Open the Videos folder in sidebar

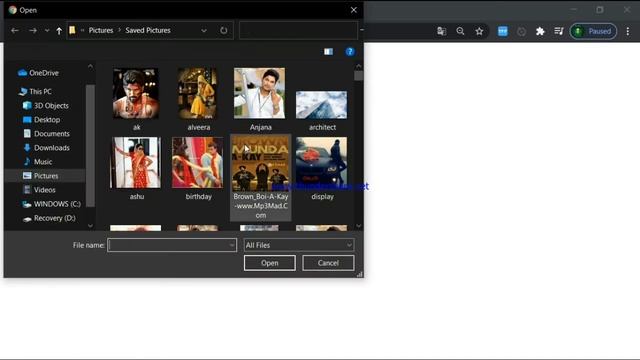[39, 190]
